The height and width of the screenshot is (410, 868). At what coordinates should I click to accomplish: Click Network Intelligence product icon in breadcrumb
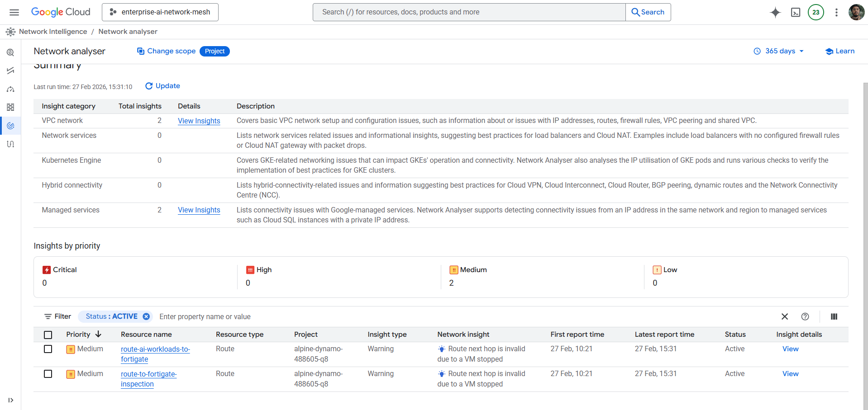point(10,32)
